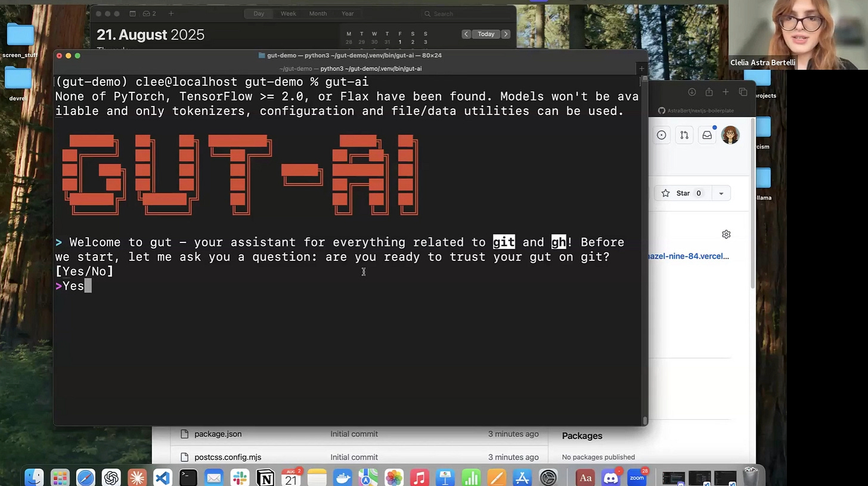
Task: Go to next day in Calendar
Action: point(506,34)
